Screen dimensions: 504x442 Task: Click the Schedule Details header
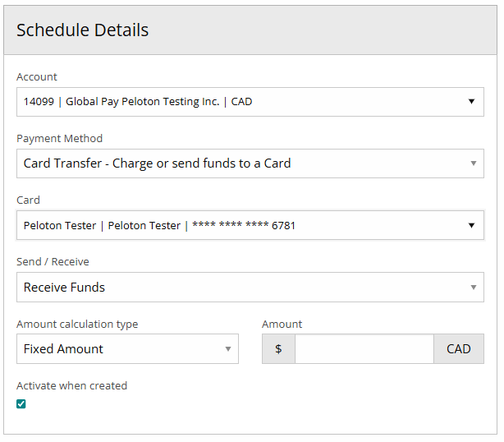83,30
